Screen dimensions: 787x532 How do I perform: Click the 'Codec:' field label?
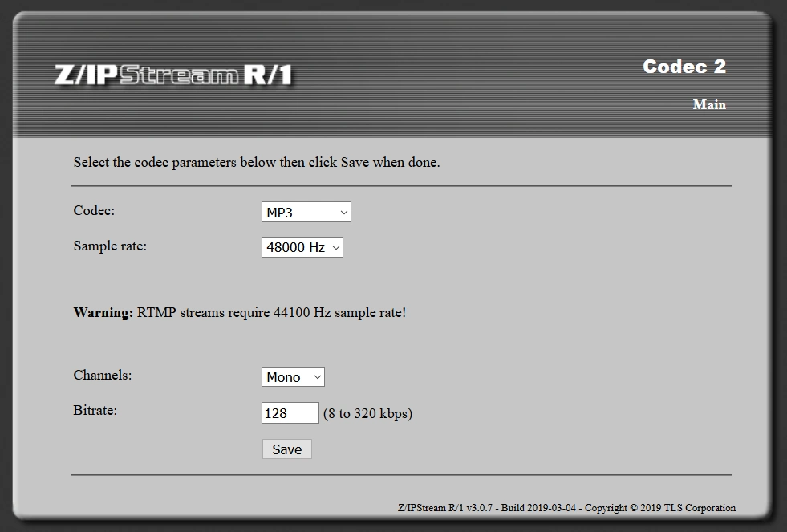94,210
